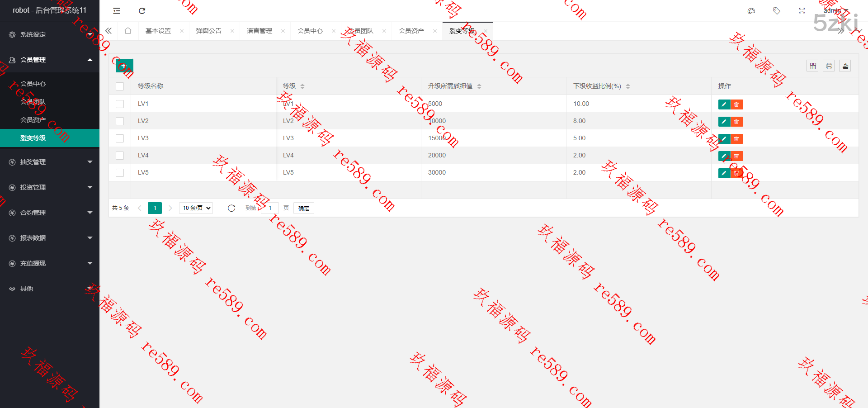Open the column filter grid icon

coord(813,66)
